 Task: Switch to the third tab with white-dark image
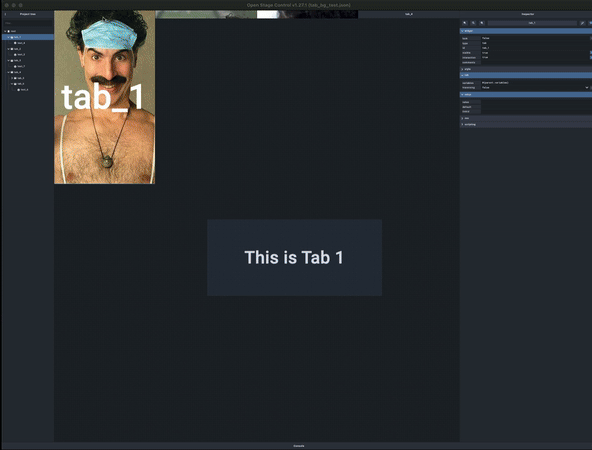pyautogui.click(x=307, y=14)
